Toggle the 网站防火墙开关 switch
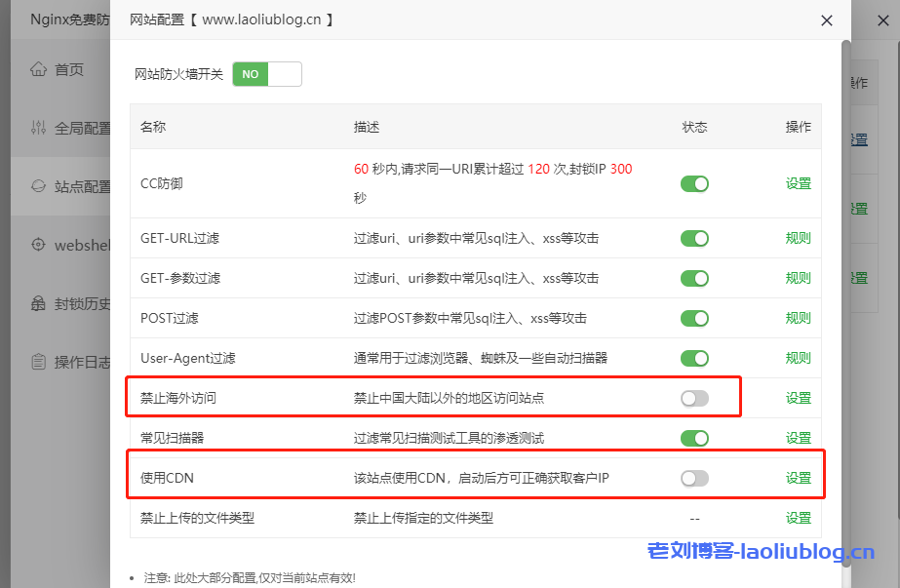 (267, 74)
